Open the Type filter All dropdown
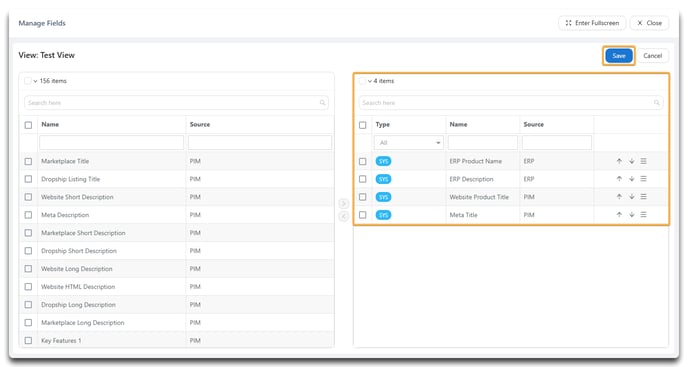 tap(409, 143)
